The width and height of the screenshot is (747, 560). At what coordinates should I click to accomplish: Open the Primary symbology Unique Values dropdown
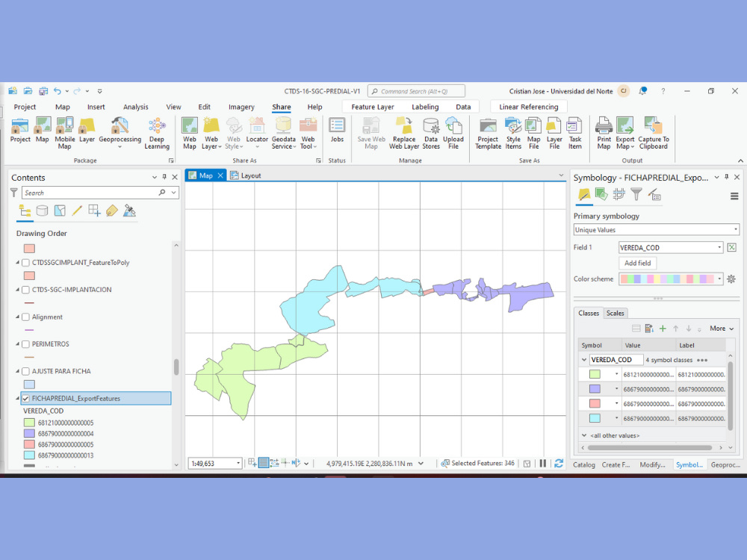pyautogui.click(x=656, y=229)
